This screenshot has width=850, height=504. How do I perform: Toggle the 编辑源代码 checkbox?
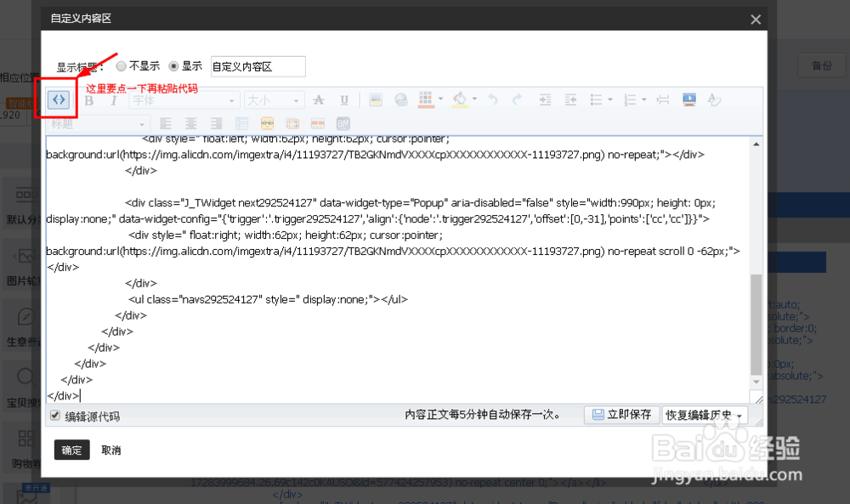tap(54, 416)
